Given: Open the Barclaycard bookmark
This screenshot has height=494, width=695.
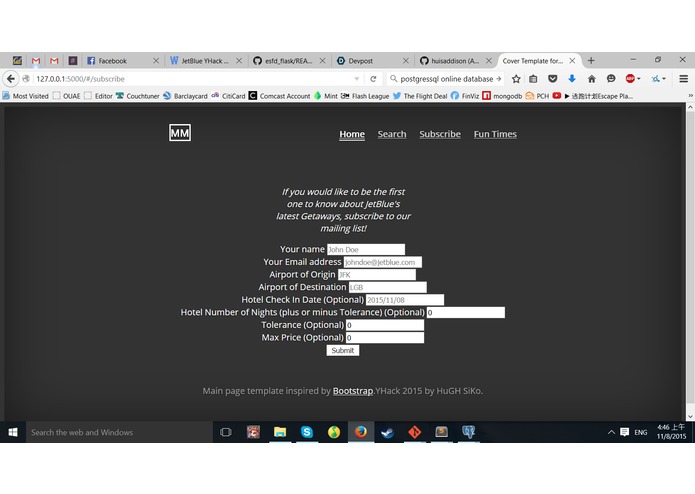Looking at the screenshot, I should coord(185,96).
